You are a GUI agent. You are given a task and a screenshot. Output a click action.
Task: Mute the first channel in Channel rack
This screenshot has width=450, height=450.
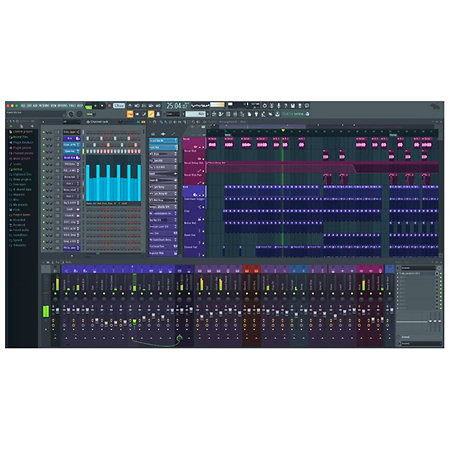point(44,132)
